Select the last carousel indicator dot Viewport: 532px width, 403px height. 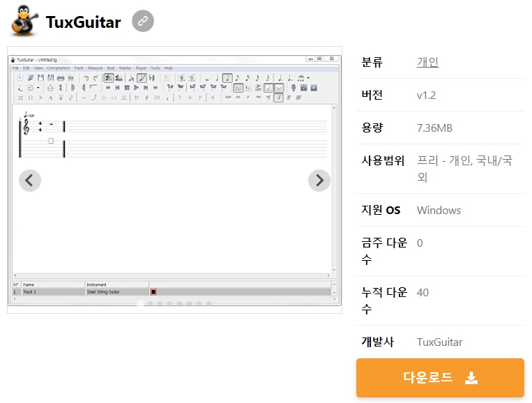click(x=208, y=303)
